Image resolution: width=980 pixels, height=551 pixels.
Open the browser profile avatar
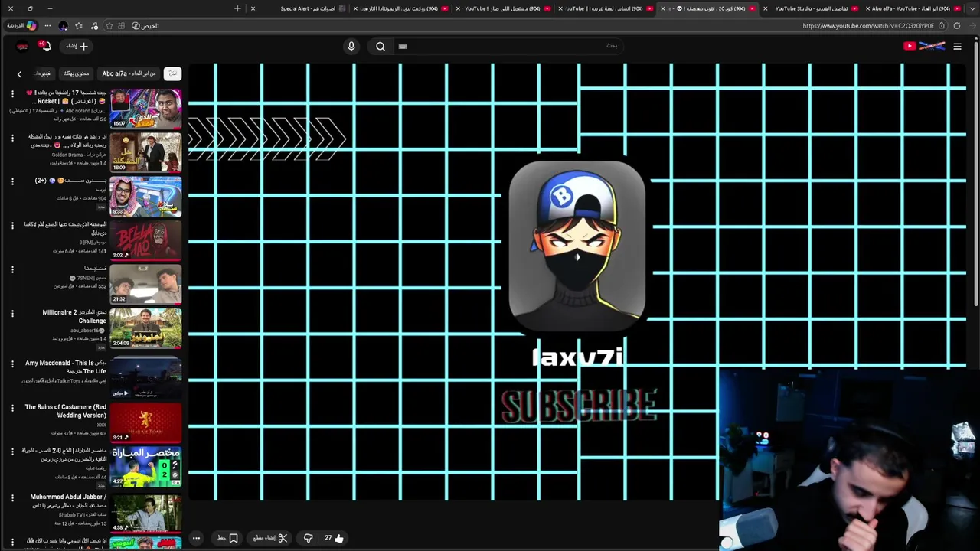(64, 25)
